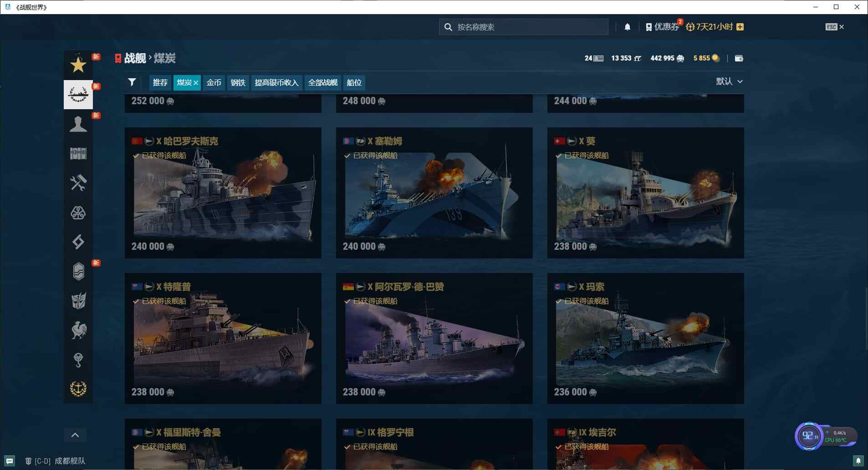Click 战舰 in the breadcrumb

tap(134, 58)
